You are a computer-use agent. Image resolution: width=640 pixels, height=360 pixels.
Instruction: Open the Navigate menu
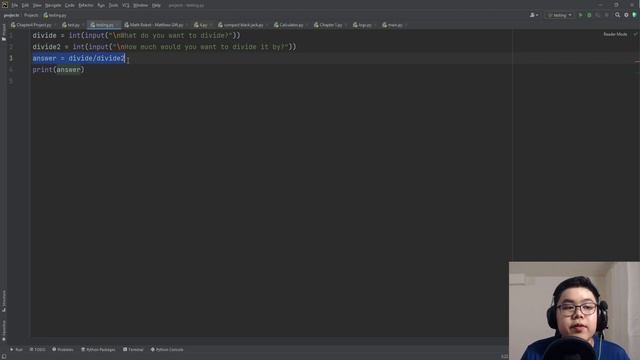(x=53, y=5)
